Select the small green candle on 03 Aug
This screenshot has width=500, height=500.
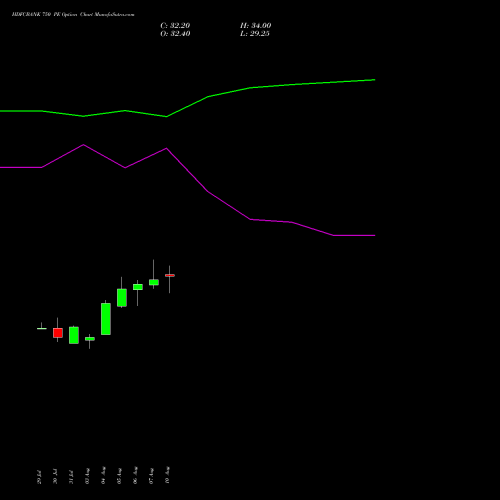(90, 339)
